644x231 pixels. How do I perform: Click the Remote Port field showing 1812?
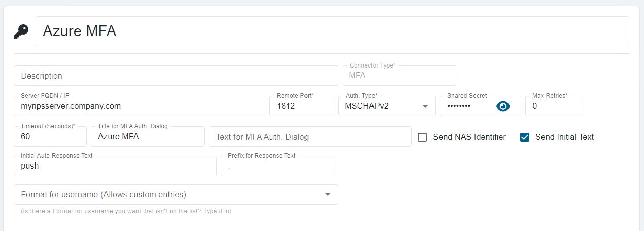click(301, 107)
